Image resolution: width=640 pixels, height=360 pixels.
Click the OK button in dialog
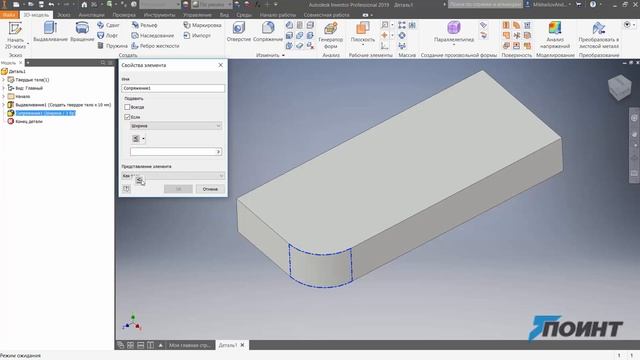click(178, 189)
